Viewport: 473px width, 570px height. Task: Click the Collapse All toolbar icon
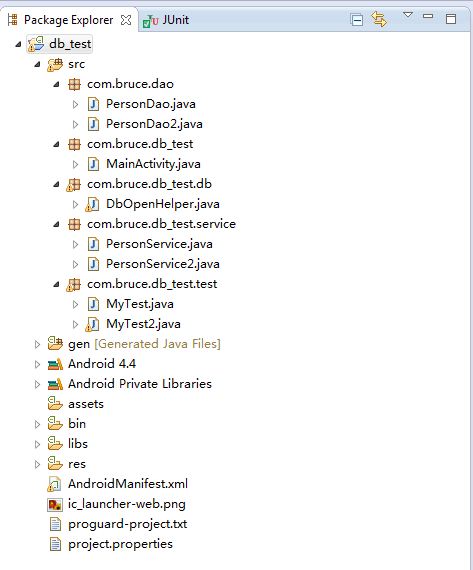pyautogui.click(x=357, y=20)
